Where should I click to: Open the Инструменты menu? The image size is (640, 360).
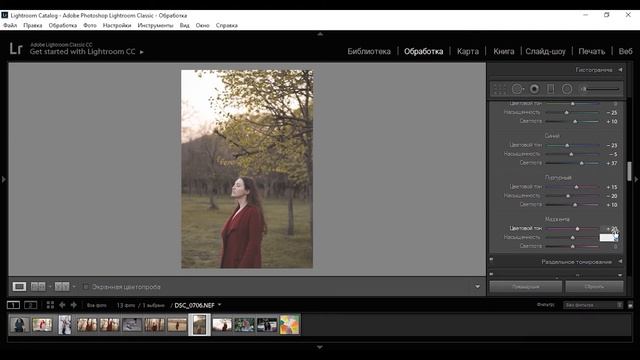(155, 25)
